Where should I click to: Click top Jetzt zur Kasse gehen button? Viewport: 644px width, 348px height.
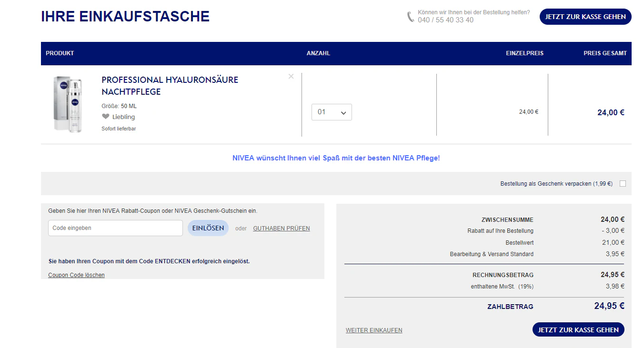pos(585,17)
